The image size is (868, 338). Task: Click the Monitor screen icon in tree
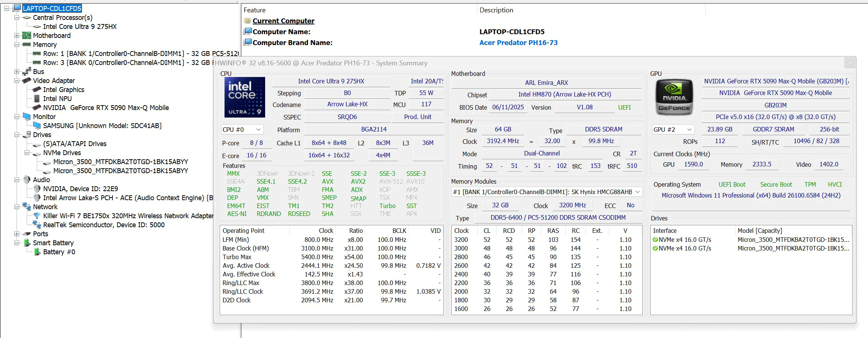pos(27,116)
